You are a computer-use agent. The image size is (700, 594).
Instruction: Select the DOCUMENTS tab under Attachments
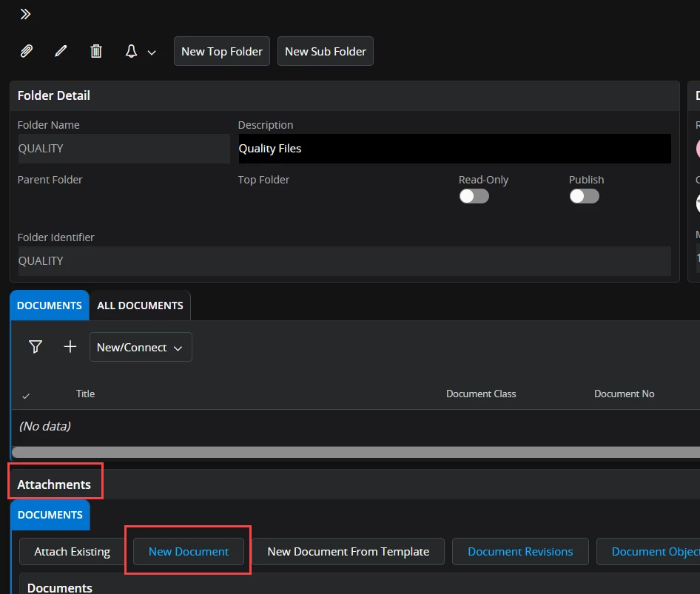[50, 515]
